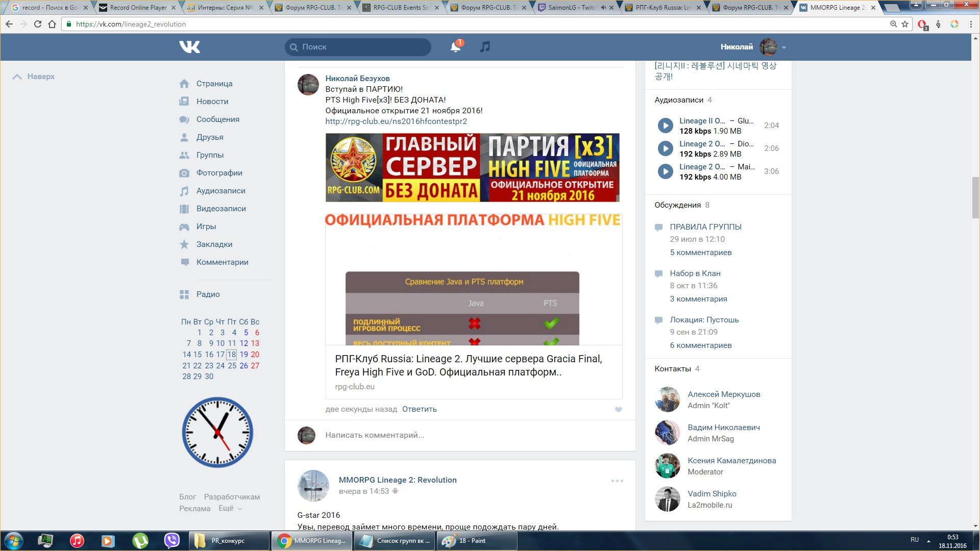The width and height of the screenshot is (980, 551).
Task: Open Набор в Клан discussion
Action: click(695, 273)
